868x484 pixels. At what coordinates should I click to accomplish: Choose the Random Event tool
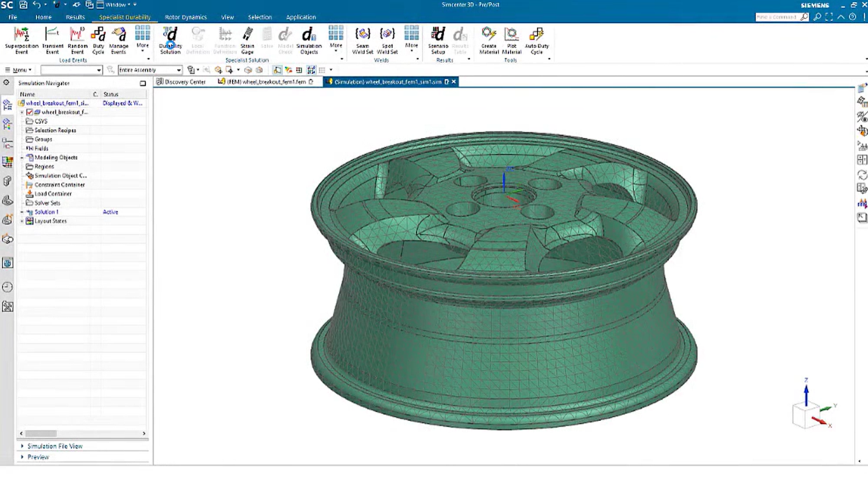click(x=77, y=40)
